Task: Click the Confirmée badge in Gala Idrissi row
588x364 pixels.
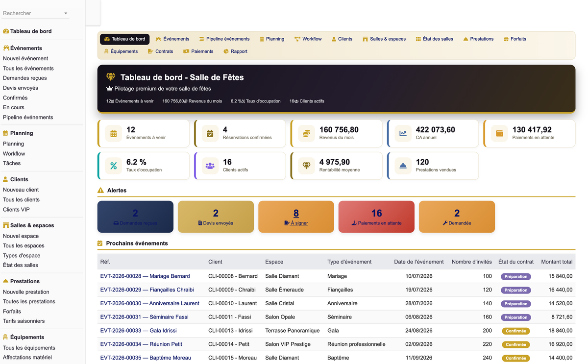Action: click(x=516, y=331)
